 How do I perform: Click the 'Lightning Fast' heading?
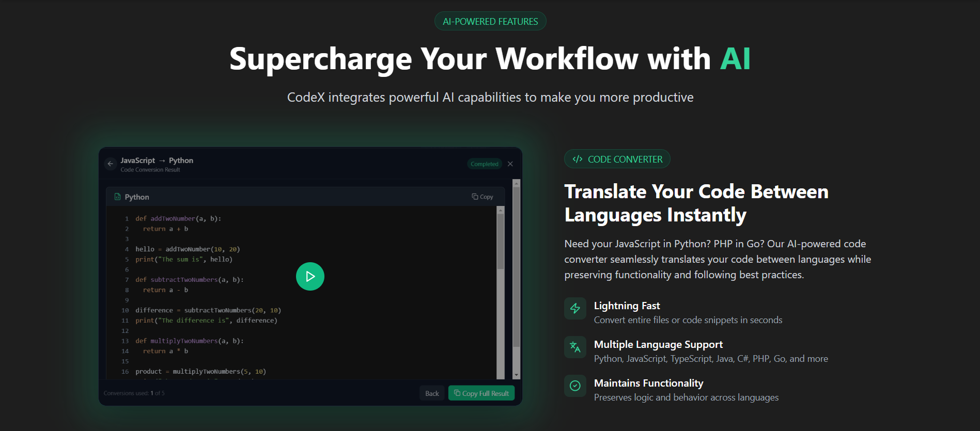pyautogui.click(x=627, y=306)
